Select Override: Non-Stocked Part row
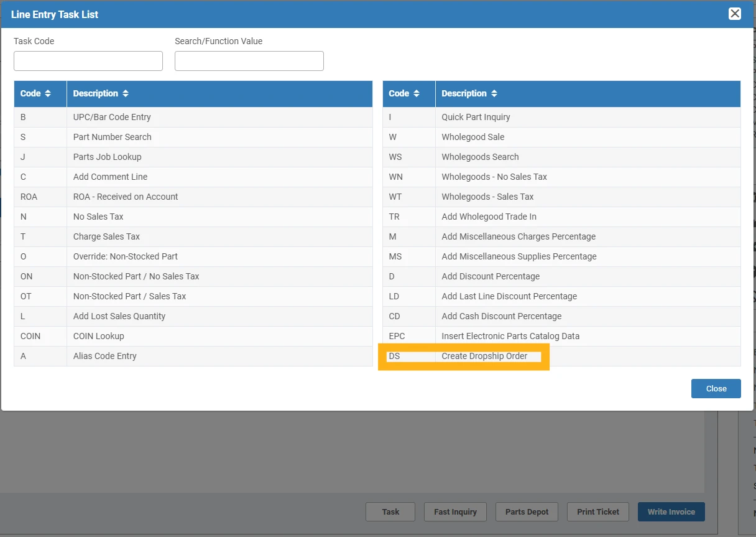Screen dimensions: 756x537 [193, 256]
